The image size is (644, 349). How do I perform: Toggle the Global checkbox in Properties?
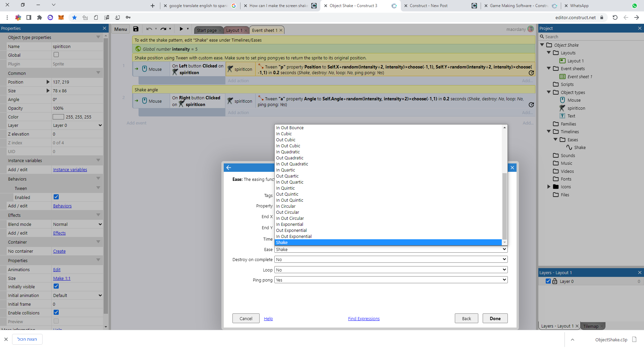coord(56,55)
